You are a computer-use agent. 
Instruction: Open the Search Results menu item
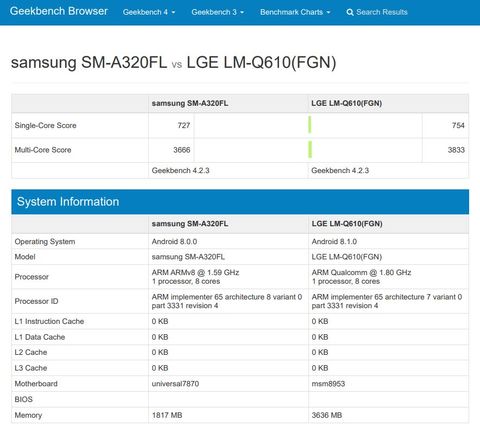click(377, 12)
